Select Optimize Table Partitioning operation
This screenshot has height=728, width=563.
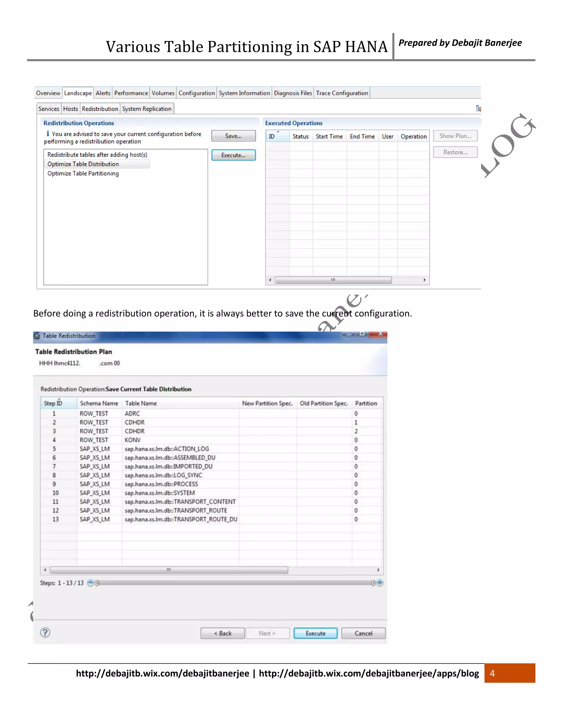(83, 173)
